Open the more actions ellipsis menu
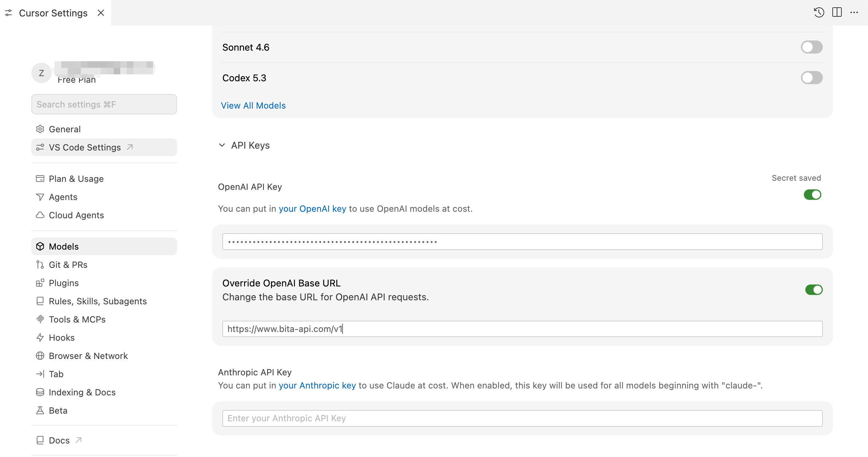 (854, 12)
